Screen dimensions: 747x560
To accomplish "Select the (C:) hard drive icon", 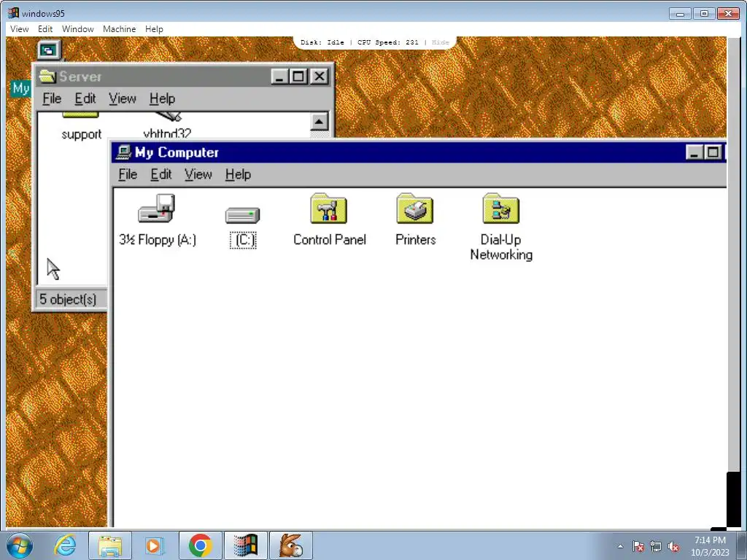I will tap(242, 215).
